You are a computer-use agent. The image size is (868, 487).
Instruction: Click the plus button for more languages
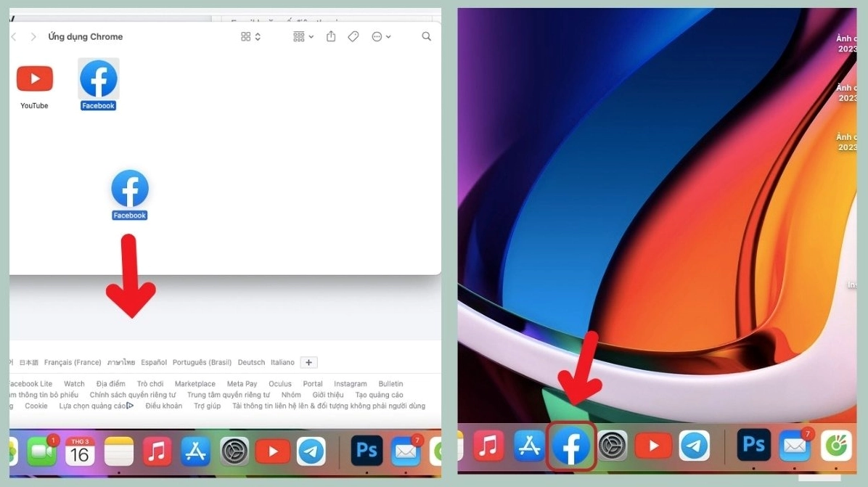coord(308,362)
